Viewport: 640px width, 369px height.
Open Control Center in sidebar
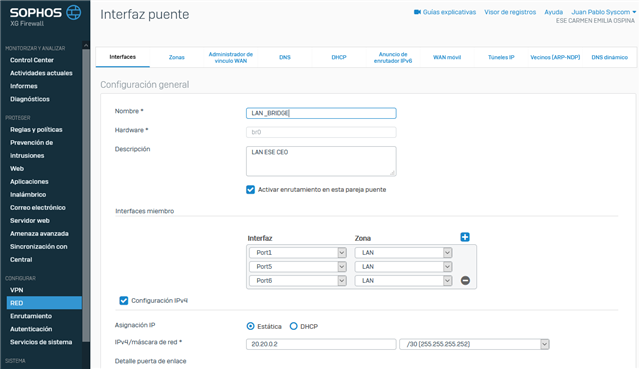point(32,60)
